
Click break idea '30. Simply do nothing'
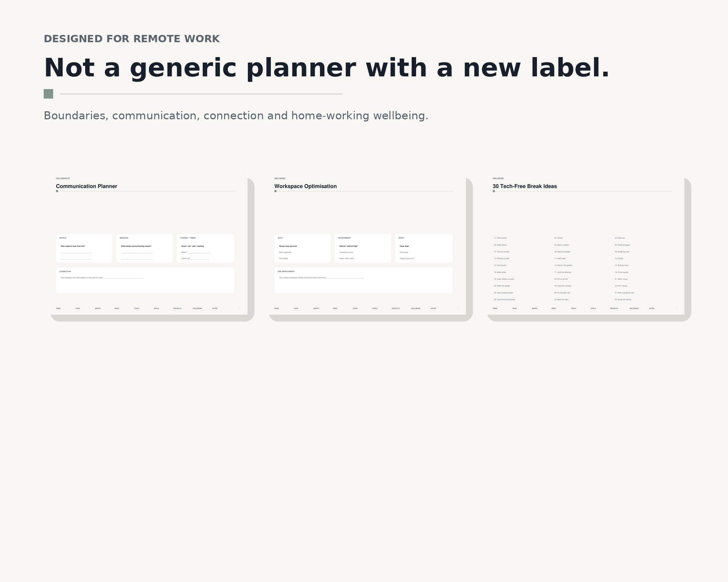[x=623, y=300]
